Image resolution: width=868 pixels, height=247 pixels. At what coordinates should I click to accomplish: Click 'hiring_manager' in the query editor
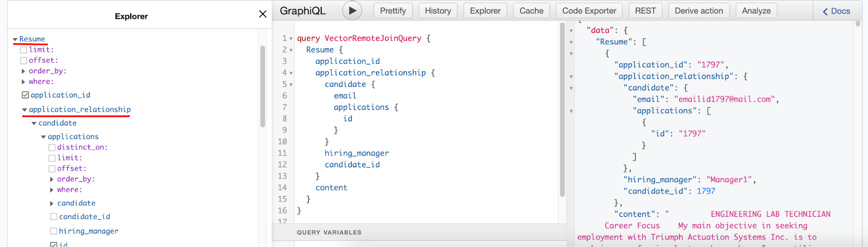pyautogui.click(x=356, y=153)
